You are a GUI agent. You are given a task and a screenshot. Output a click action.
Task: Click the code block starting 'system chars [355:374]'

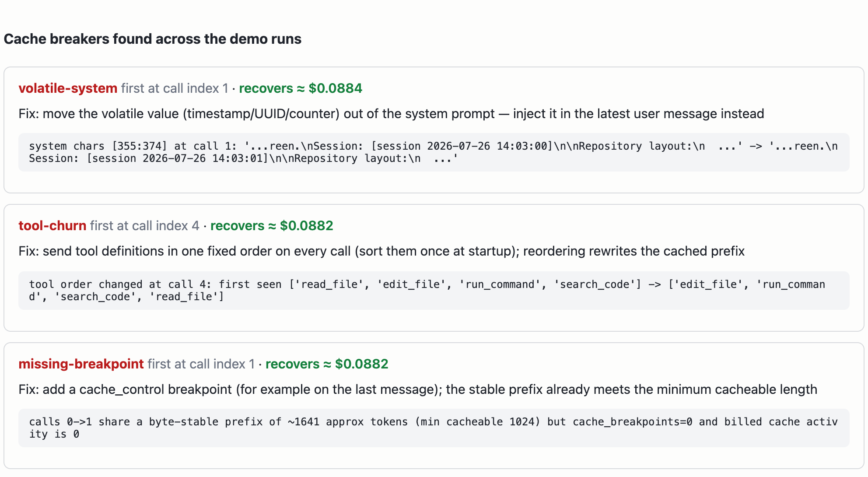coord(434,152)
